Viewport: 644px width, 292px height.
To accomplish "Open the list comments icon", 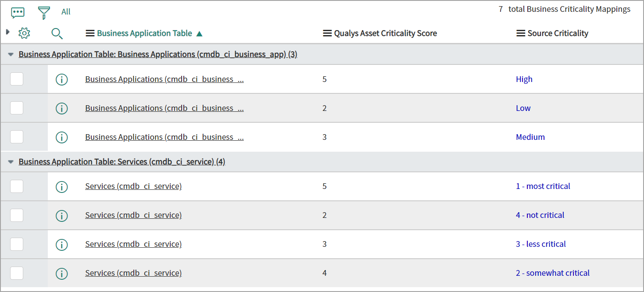I will (18, 12).
